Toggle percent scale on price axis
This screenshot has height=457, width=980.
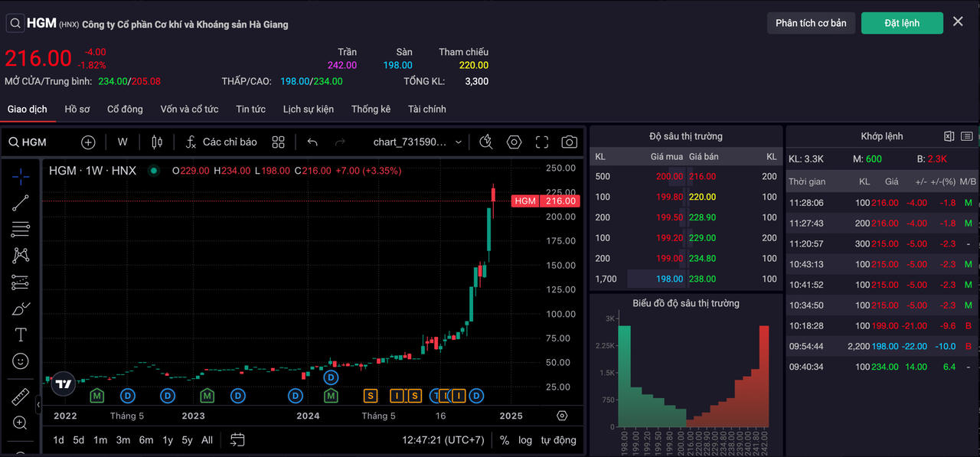point(505,440)
